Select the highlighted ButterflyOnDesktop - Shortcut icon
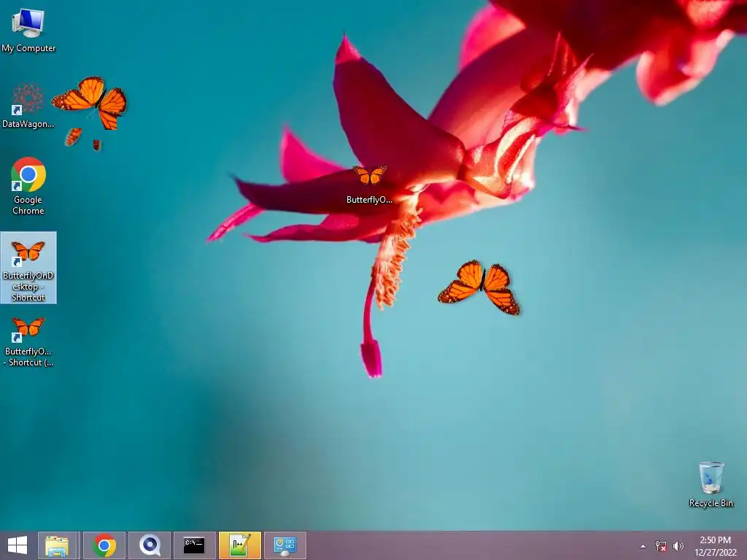Viewport: 747px width, 560px height. tap(28, 268)
